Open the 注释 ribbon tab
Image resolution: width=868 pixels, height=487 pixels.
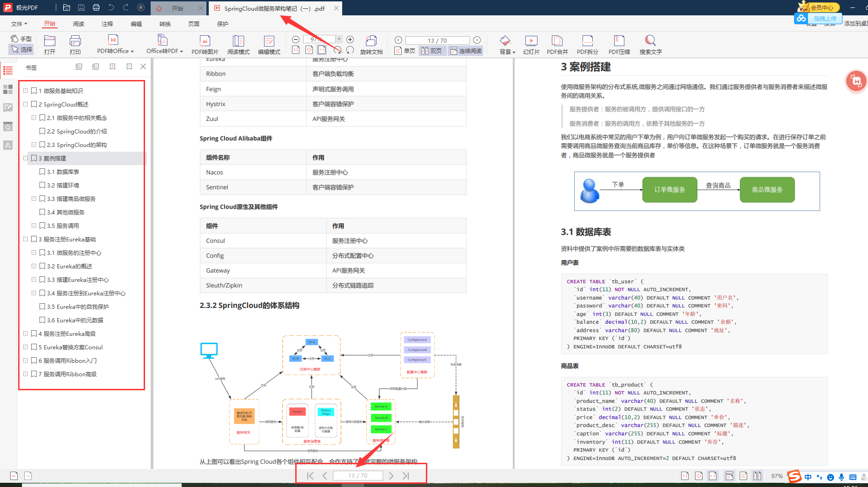(107, 24)
